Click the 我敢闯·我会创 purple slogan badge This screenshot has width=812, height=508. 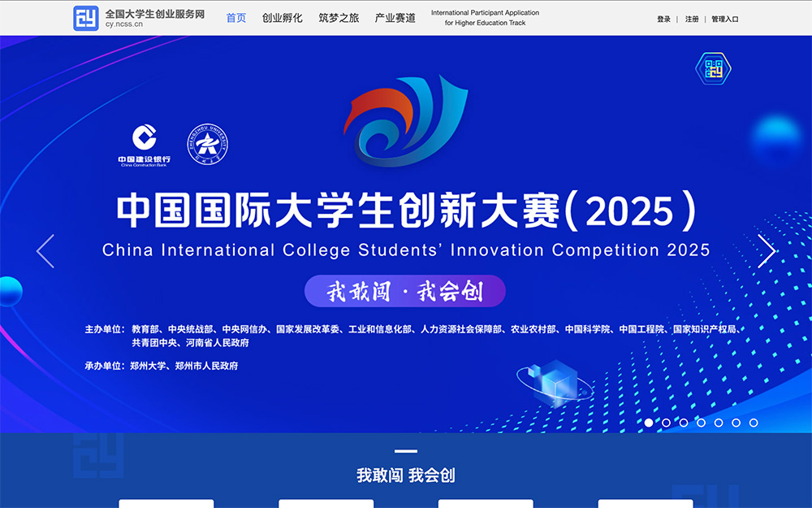pos(405,291)
